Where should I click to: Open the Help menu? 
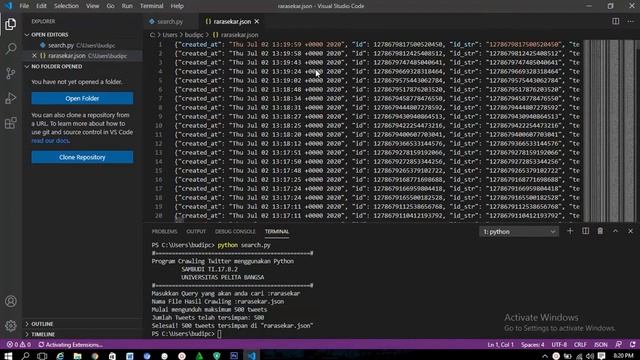pos(177,6)
